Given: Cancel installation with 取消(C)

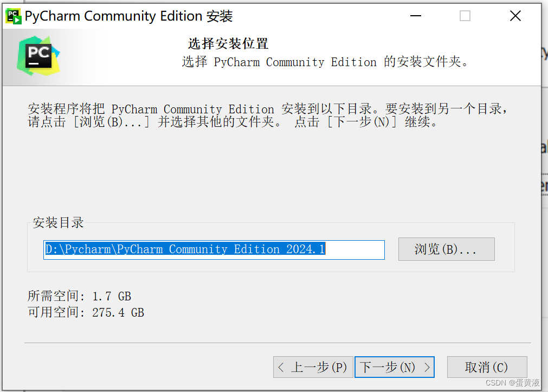Looking at the screenshot, I should click(487, 367).
